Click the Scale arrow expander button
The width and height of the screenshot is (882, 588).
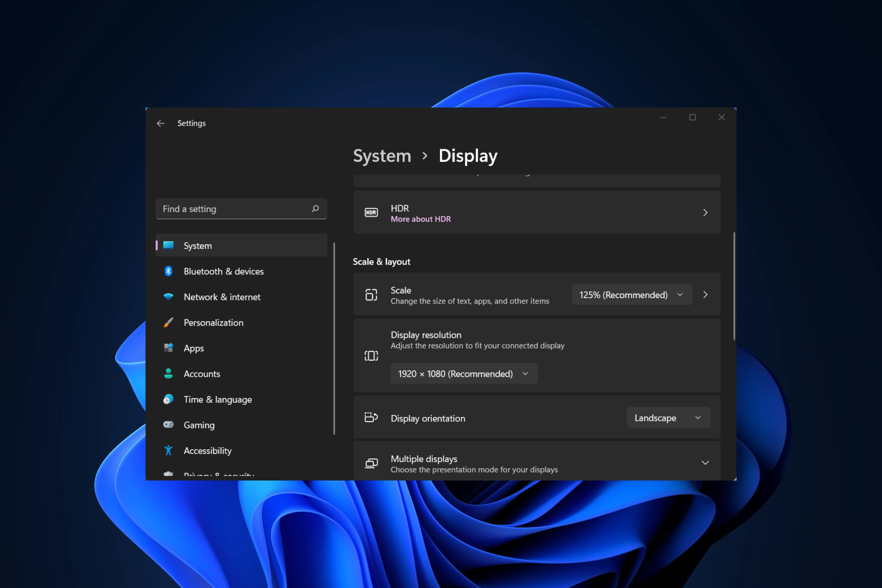point(706,294)
